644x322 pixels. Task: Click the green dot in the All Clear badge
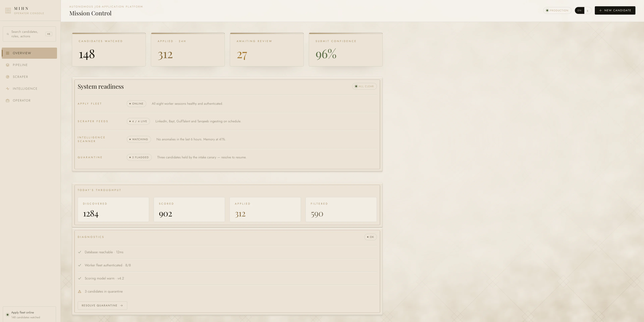[x=356, y=86]
